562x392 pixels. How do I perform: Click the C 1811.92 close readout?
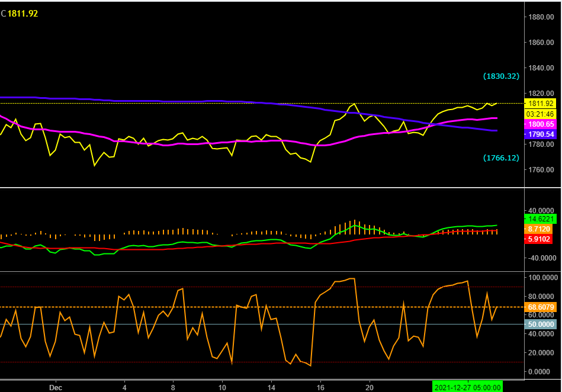tap(20, 14)
